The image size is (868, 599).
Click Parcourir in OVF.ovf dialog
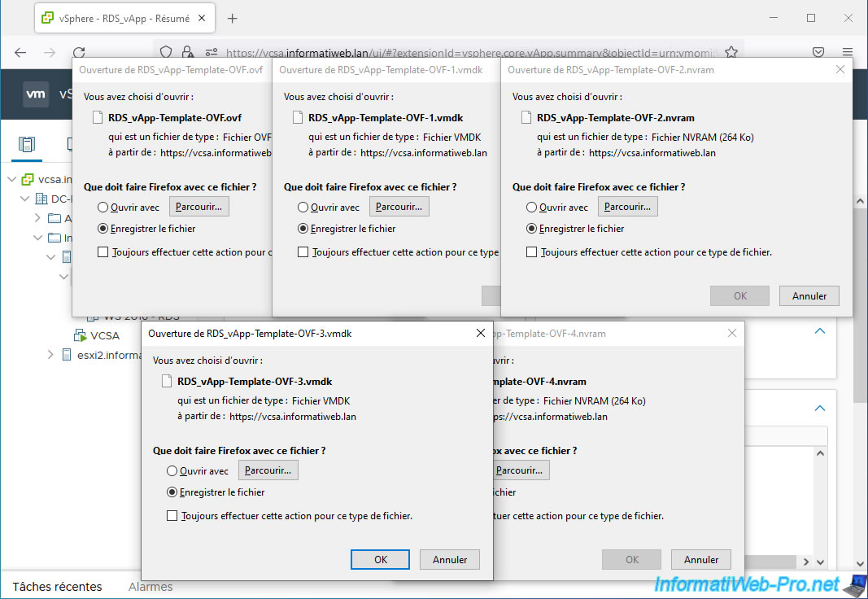[198, 207]
